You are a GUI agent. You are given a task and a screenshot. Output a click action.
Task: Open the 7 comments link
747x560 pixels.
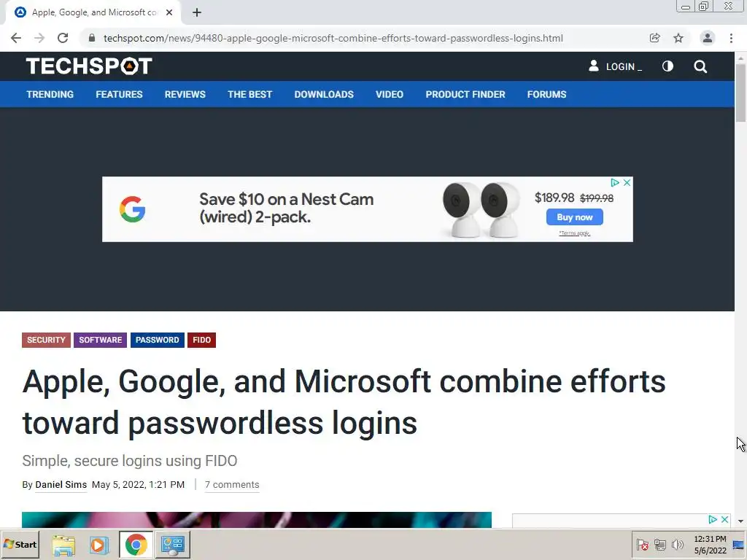(232, 485)
